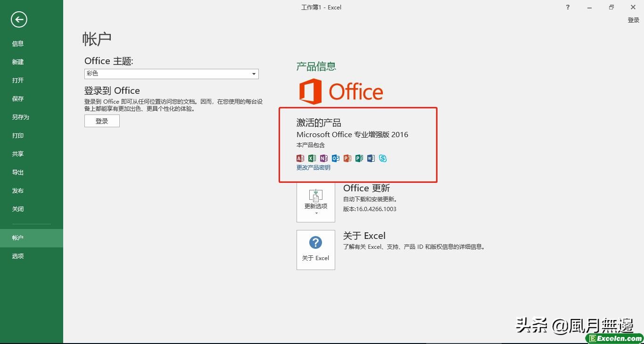Screen dimensions: 644x344
Task: Click the back arrow to exit Backstage
Action: [x=19, y=20]
